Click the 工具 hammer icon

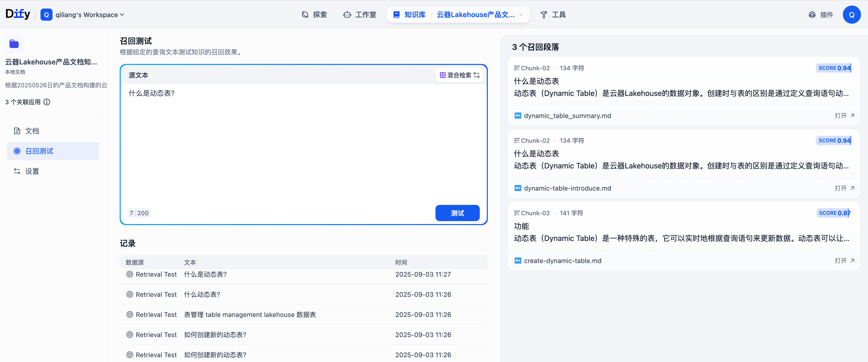[544, 15]
